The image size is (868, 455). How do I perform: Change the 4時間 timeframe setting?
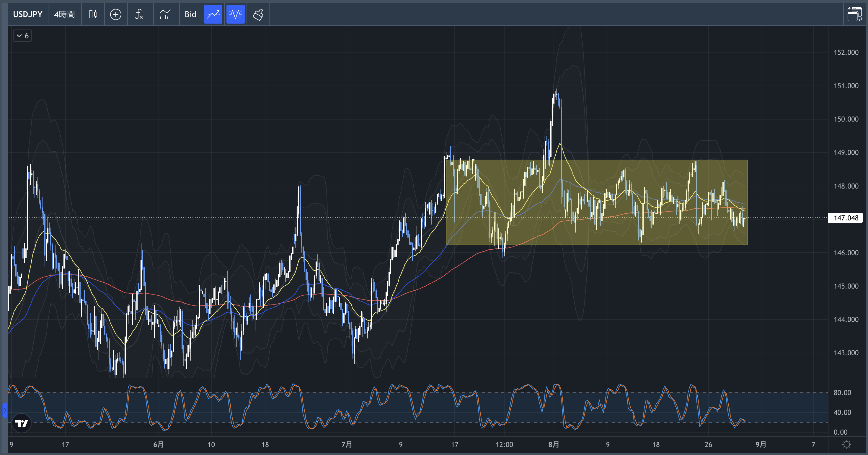pos(64,14)
